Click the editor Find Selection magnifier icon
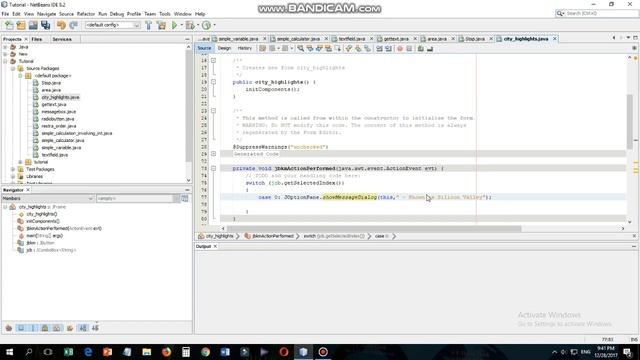 tap(300, 49)
